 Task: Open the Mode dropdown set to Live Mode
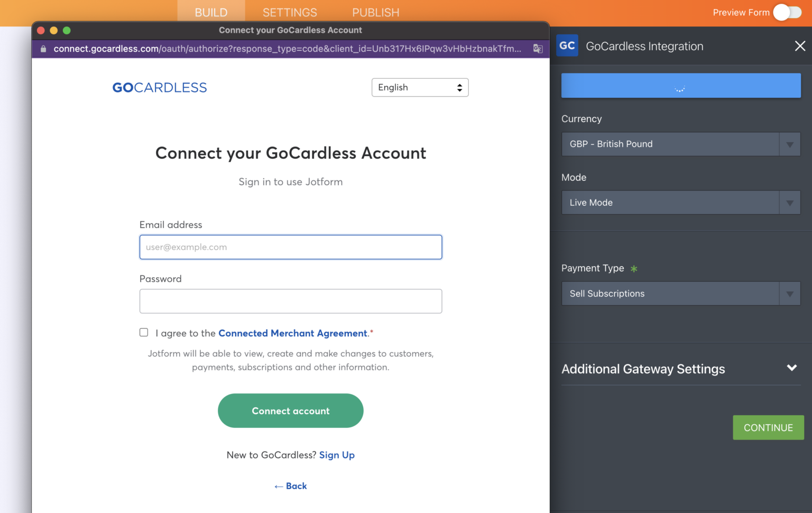click(x=680, y=203)
